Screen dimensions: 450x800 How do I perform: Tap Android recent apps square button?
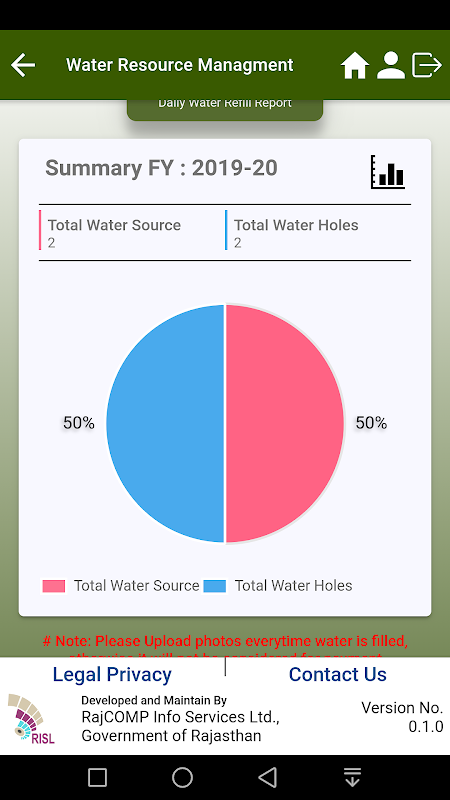97,778
